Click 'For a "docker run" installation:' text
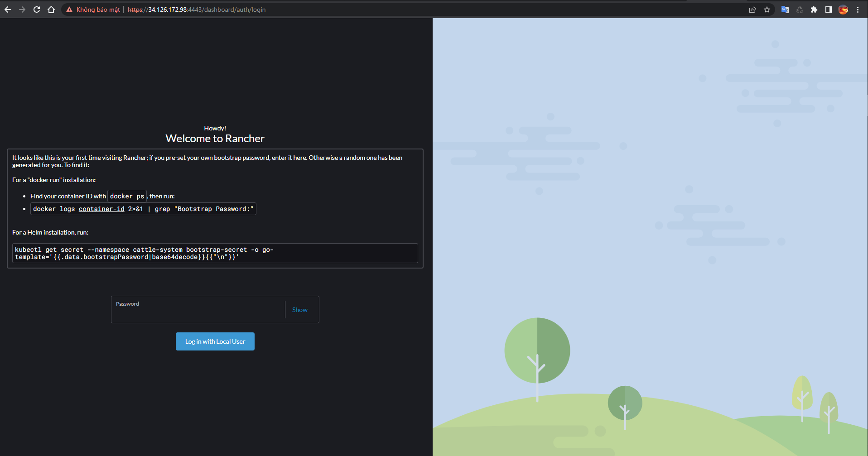This screenshot has height=456, width=868. click(x=54, y=180)
